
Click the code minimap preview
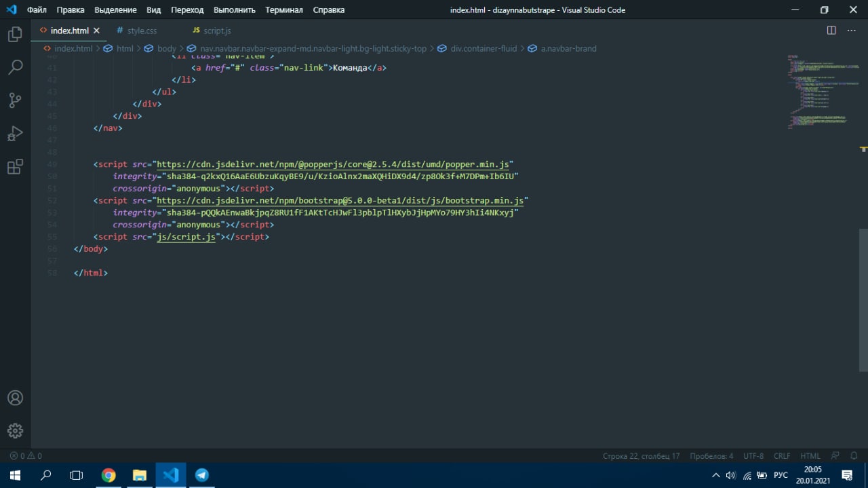pos(822,92)
